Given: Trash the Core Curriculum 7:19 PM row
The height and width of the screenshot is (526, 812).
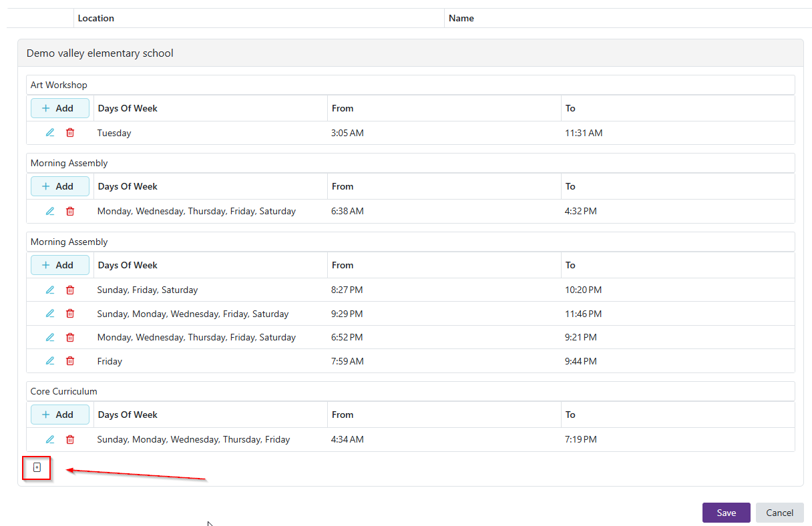Looking at the screenshot, I should [70, 439].
